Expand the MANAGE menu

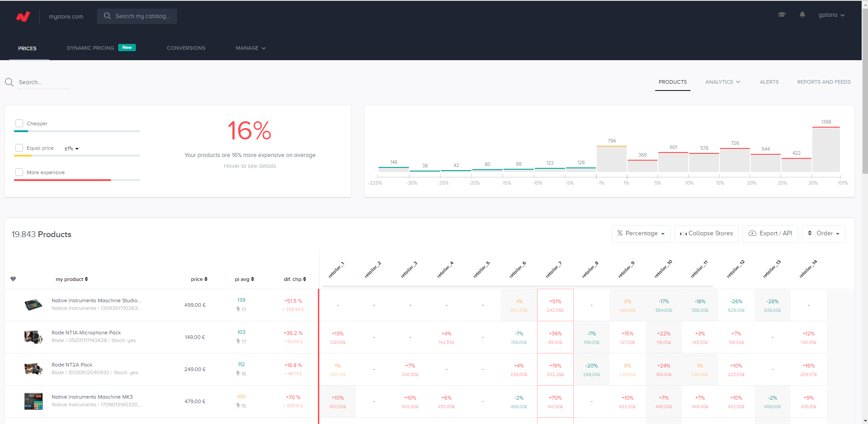pyautogui.click(x=250, y=48)
